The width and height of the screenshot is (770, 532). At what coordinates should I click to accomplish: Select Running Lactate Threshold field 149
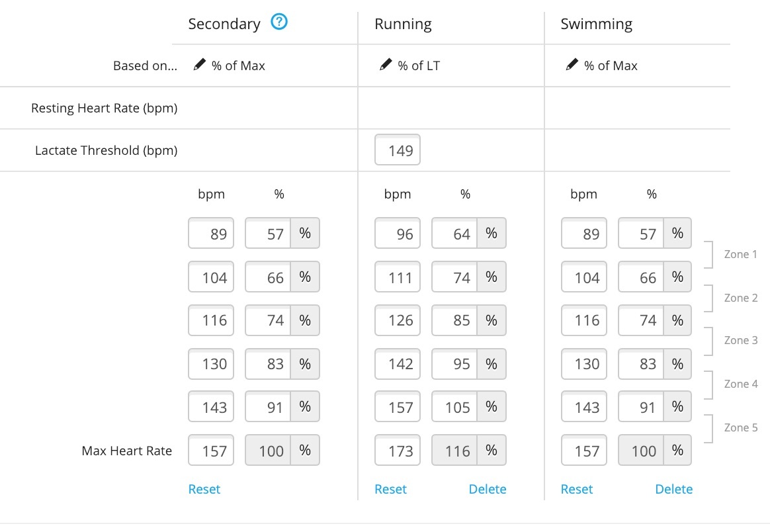[398, 150]
